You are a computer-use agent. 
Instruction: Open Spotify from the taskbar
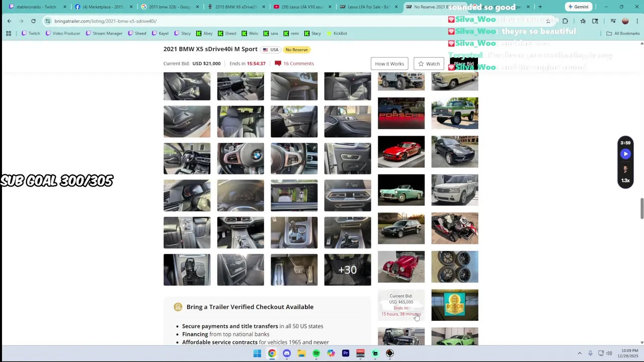click(x=316, y=353)
